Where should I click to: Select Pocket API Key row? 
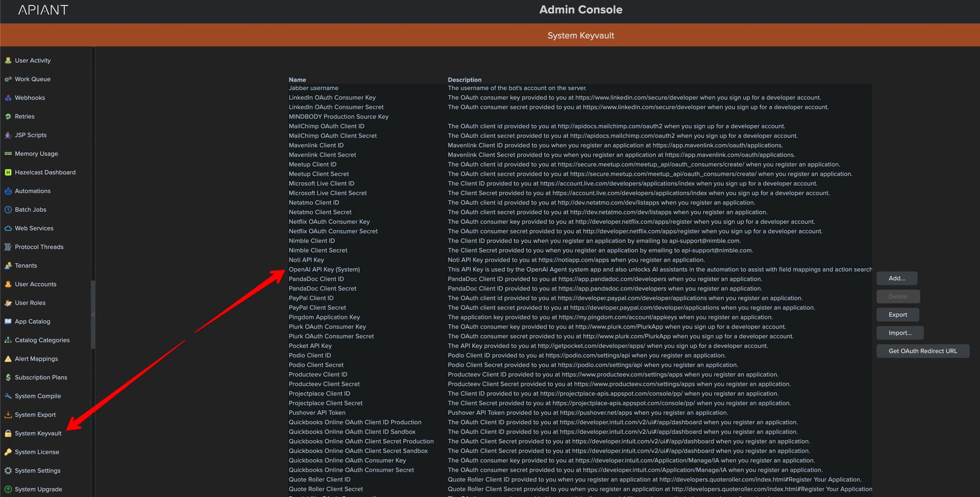580,346
